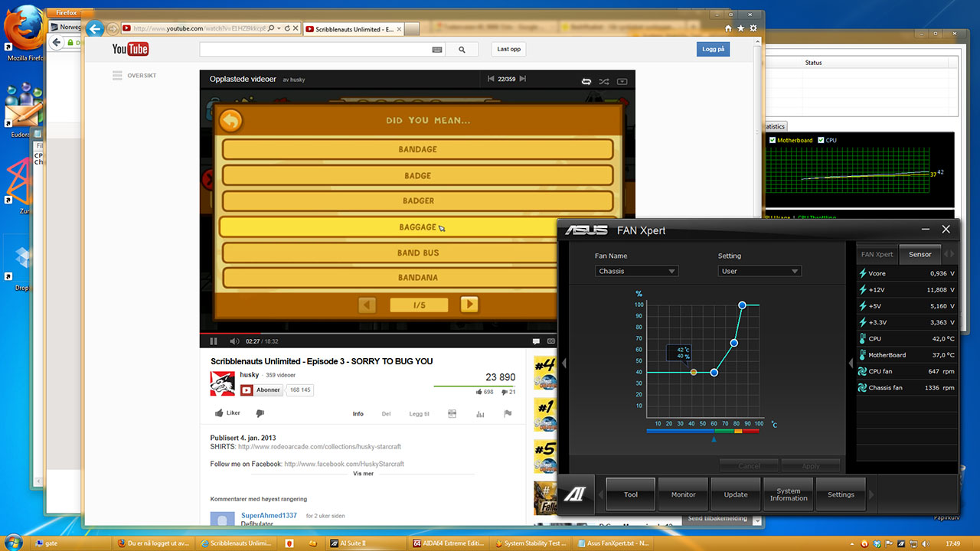This screenshot has height=551, width=980.
Task: Click the Logg på sign-in button
Action: click(x=713, y=49)
